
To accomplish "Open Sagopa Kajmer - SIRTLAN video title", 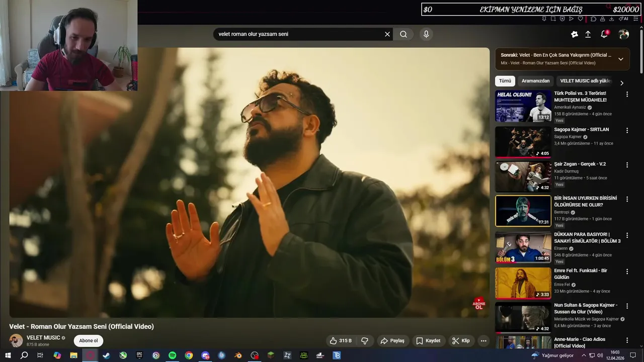I will click(581, 130).
